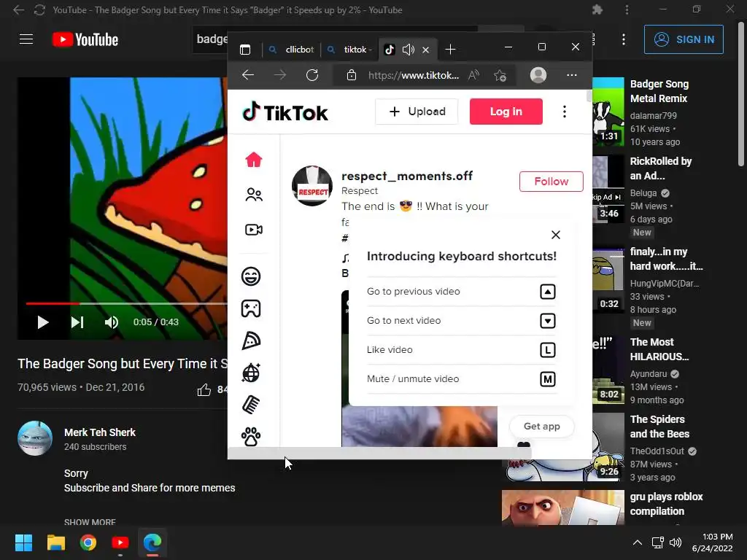Click YouTube SIGN IN button
This screenshot has width=747, height=560.
click(x=684, y=39)
